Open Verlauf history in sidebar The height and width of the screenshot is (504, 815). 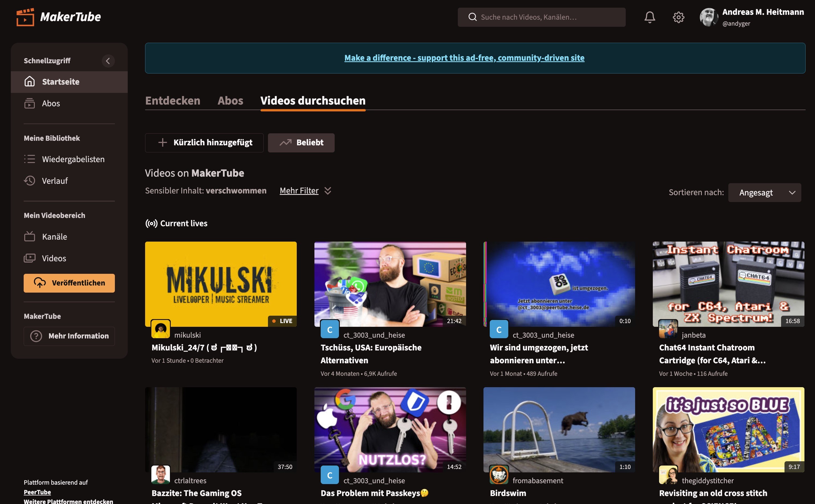point(55,181)
